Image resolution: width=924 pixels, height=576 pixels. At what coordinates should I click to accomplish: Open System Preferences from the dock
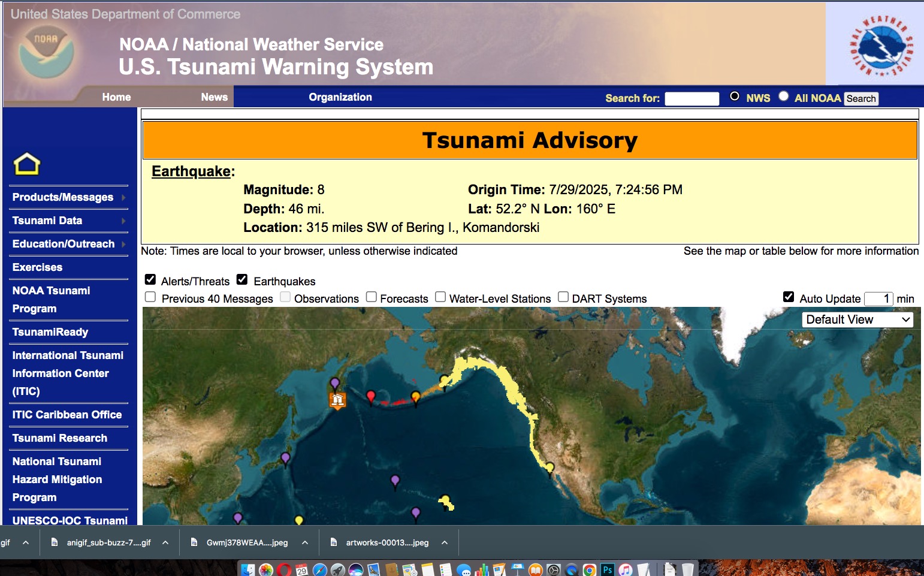pyautogui.click(x=554, y=569)
